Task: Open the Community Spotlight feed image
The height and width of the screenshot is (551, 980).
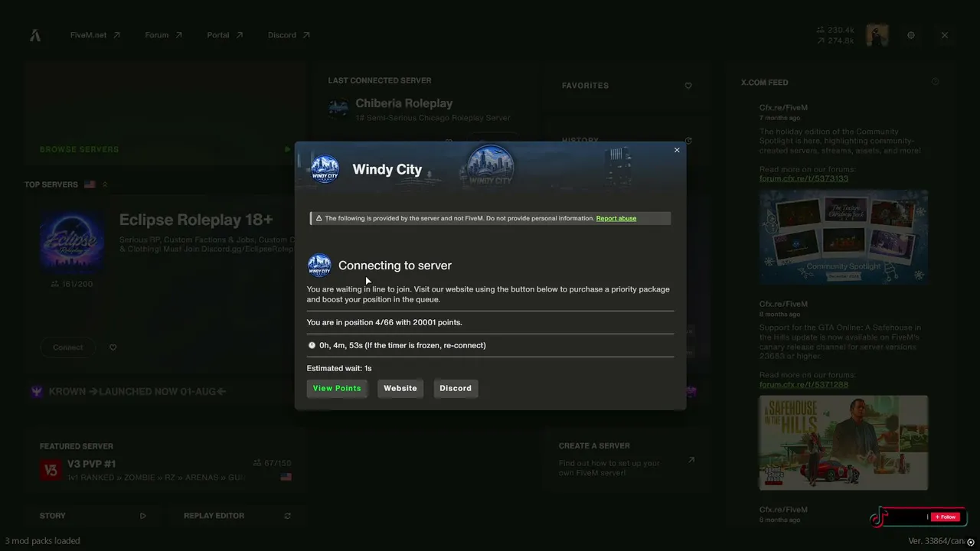Action: point(844,237)
